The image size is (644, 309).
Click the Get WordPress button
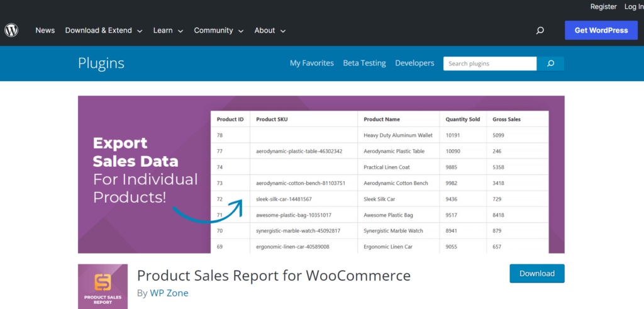tap(601, 30)
